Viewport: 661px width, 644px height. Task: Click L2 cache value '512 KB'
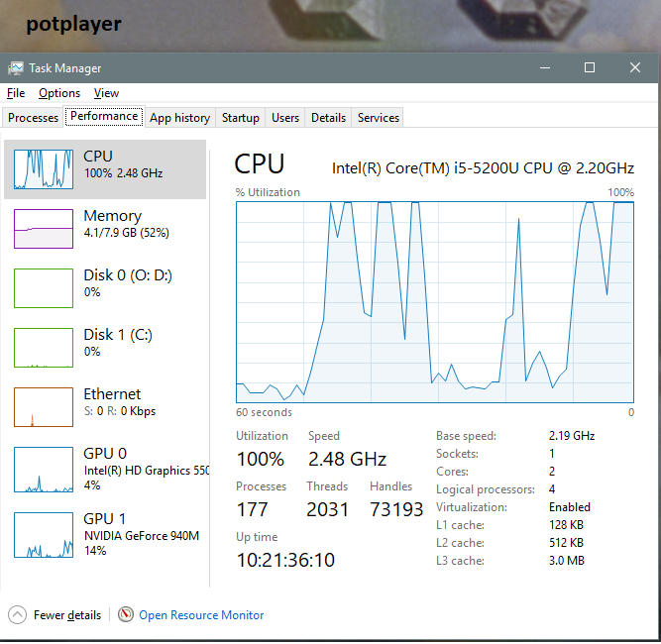click(x=566, y=543)
